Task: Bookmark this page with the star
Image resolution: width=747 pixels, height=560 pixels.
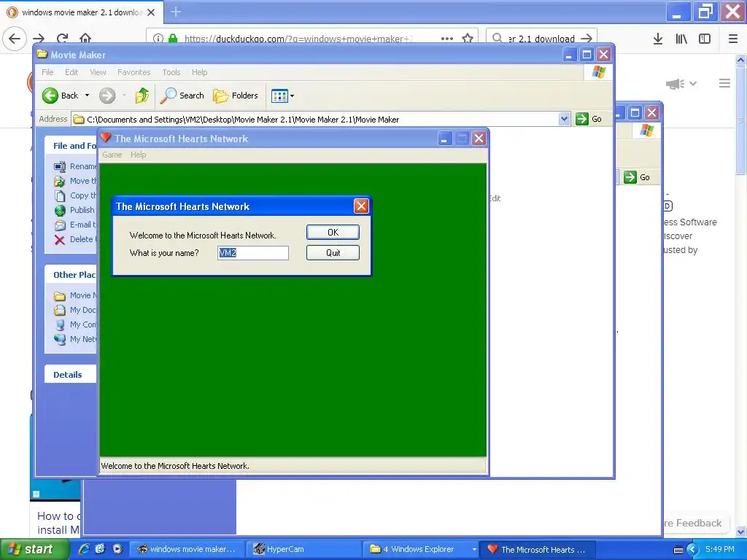Action: pos(468,38)
